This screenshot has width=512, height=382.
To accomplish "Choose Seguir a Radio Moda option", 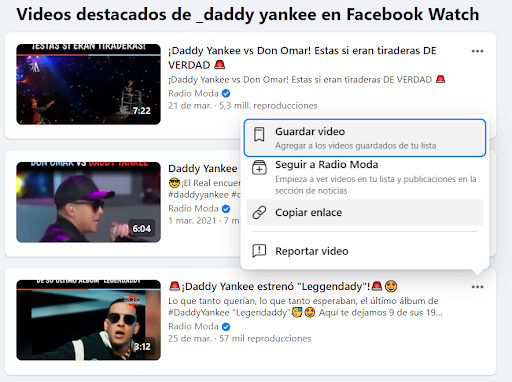I will [x=365, y=177].
